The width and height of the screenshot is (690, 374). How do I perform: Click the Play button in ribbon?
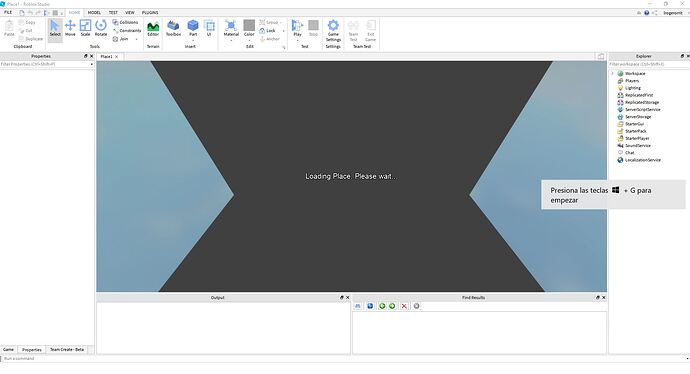pos(297,28)
